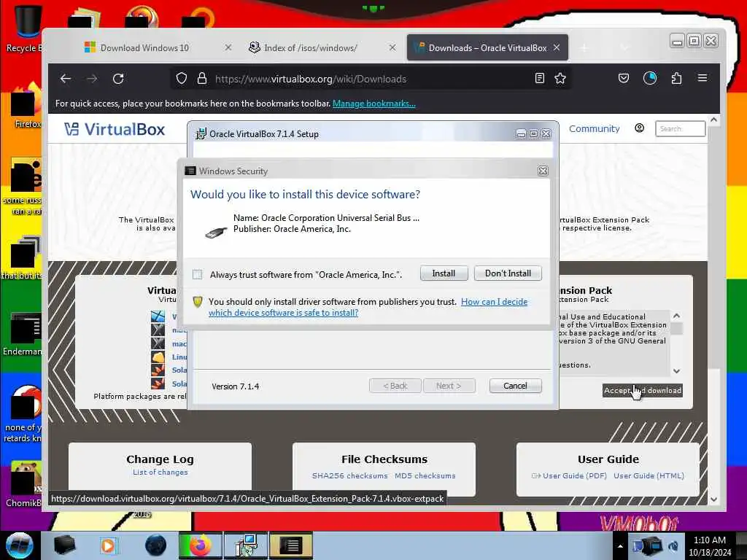Open How can I decide link
The width and height of the screenshot is (747, 560).
tap(494, 302)
